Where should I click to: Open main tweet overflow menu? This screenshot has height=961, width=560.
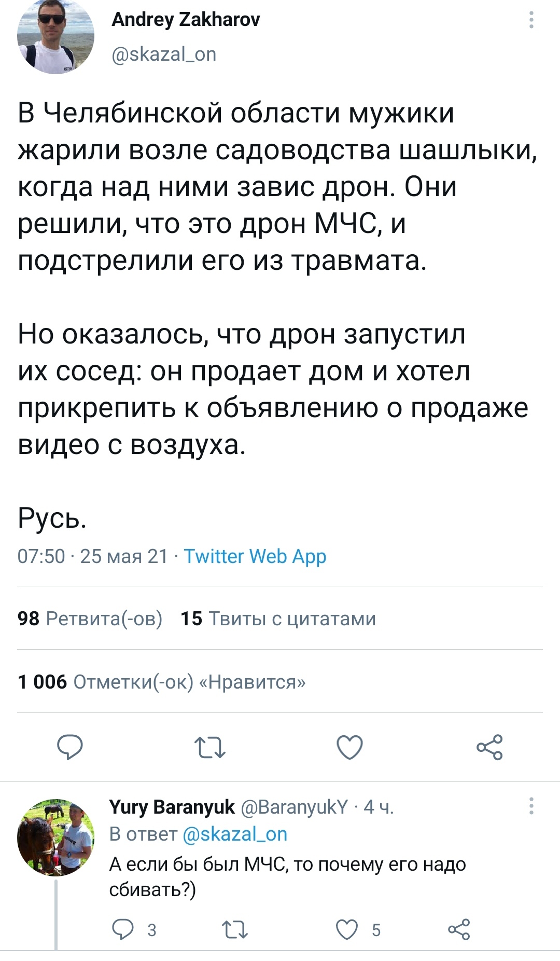click(x=531, y=20)
